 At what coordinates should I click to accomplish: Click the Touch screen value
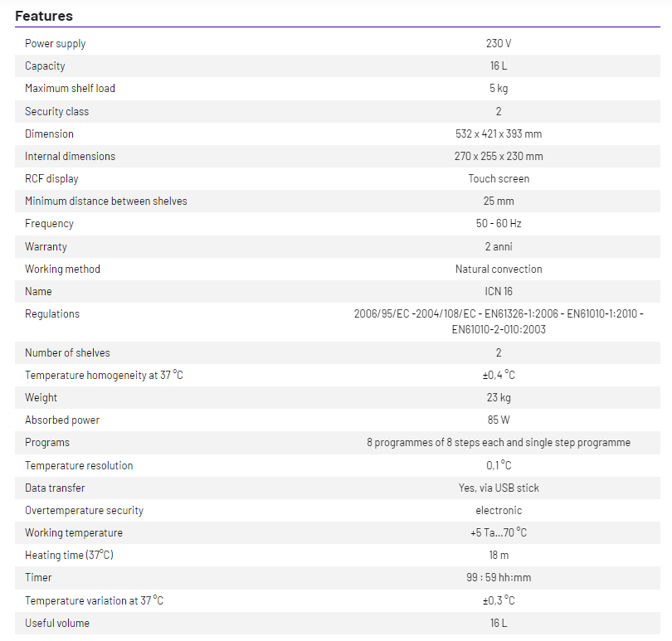pos(499,178)
